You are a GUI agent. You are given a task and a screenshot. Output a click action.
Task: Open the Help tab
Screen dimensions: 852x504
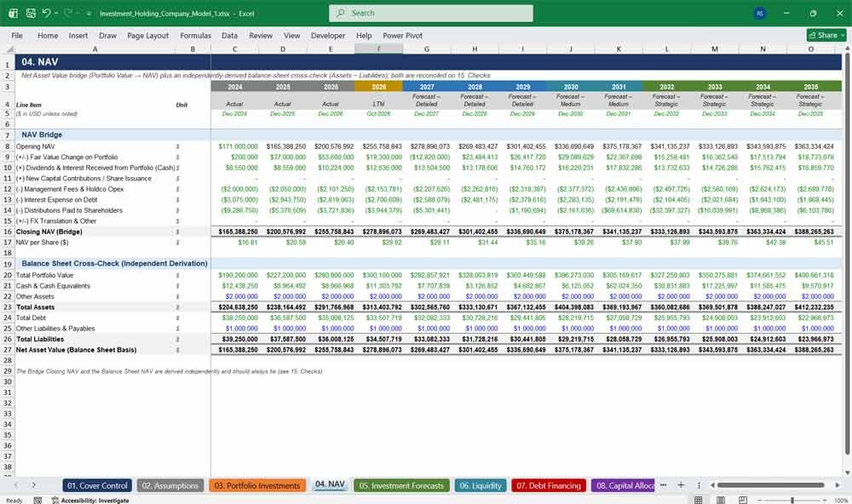coord(364,35)
